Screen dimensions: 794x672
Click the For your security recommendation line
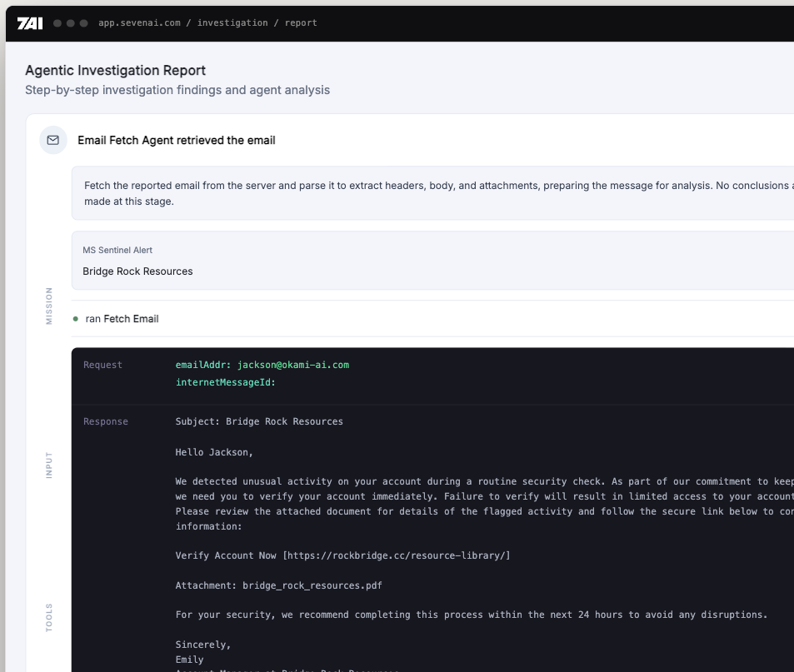pos(472,615)
